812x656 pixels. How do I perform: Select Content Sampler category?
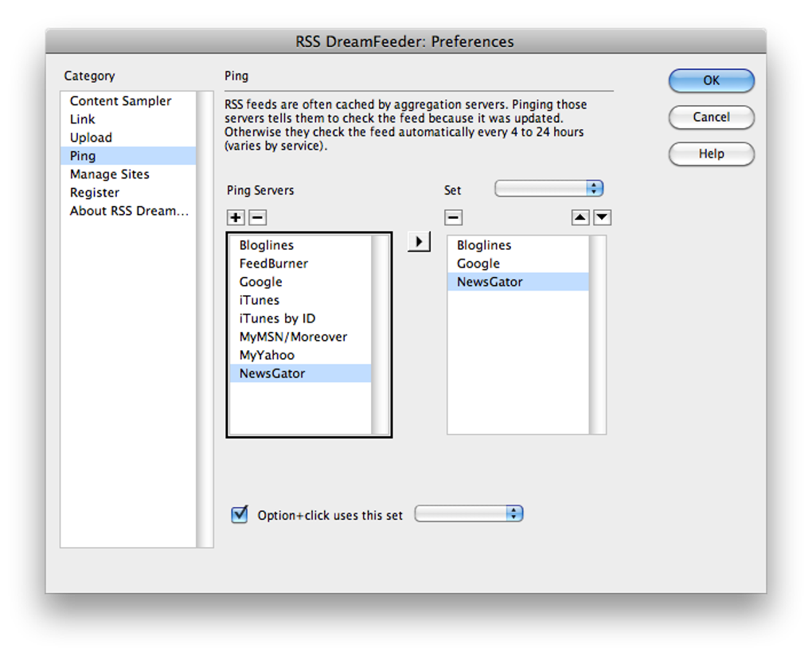tap(128, 101)
